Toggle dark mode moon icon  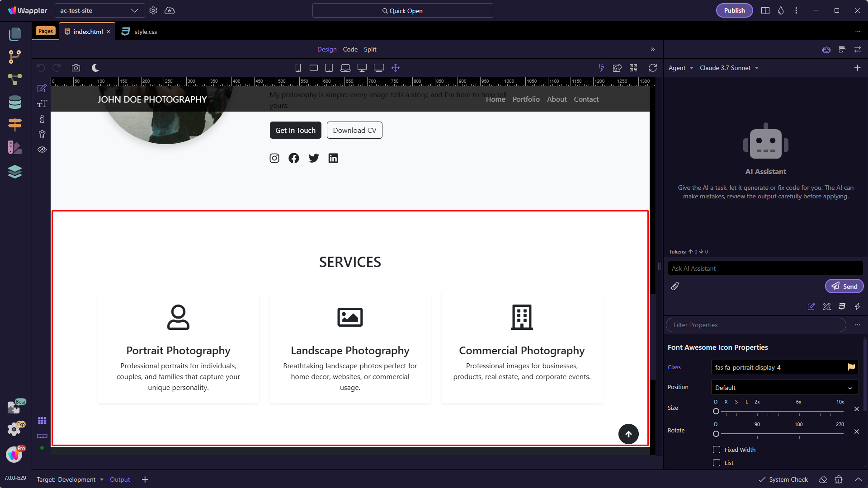[x=95, y=68]
